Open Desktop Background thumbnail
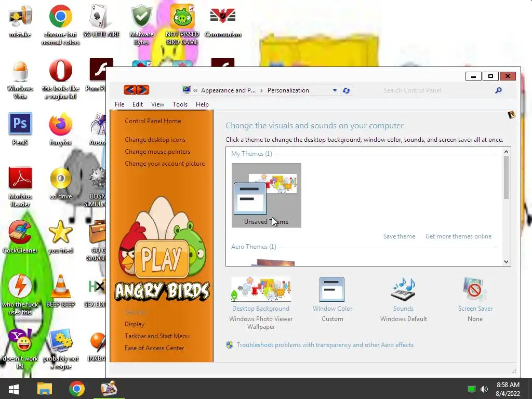 click(x=261, y=289)
